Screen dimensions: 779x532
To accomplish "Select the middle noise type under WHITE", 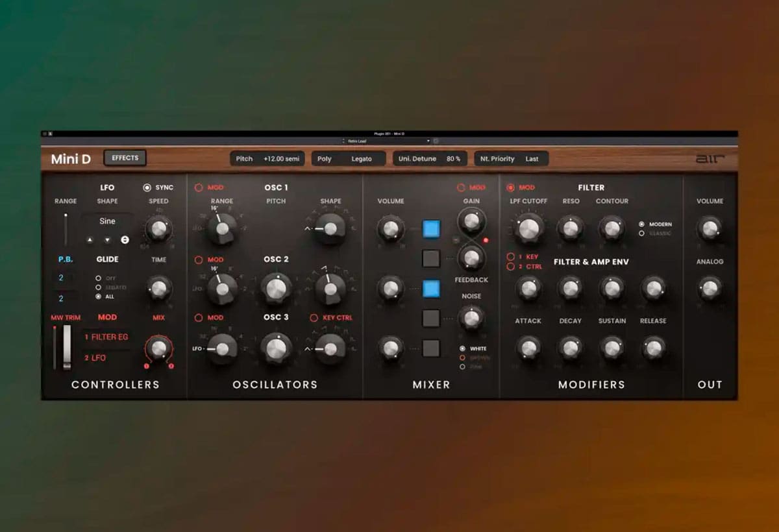I will pyautogui.click(x=462, y=357).
